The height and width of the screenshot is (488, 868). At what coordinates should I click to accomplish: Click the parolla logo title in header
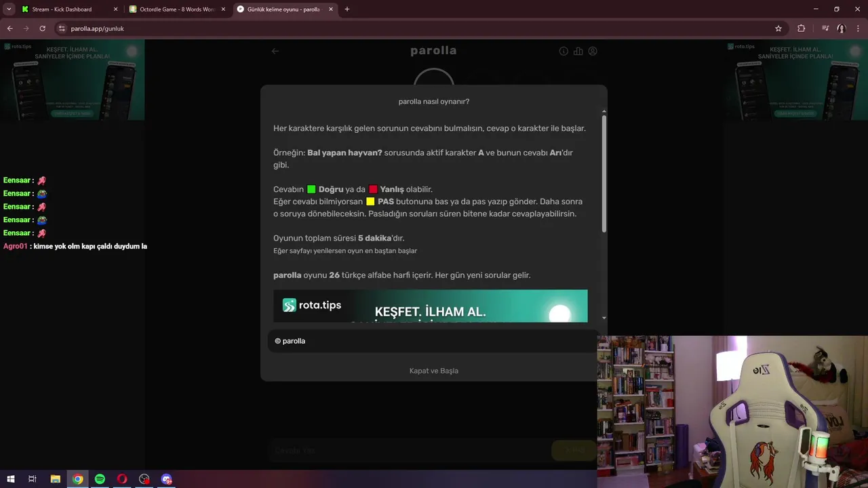point(433,51)
